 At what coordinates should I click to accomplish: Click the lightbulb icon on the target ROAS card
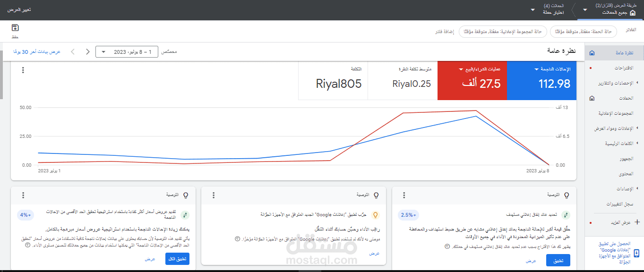(567, 195)
